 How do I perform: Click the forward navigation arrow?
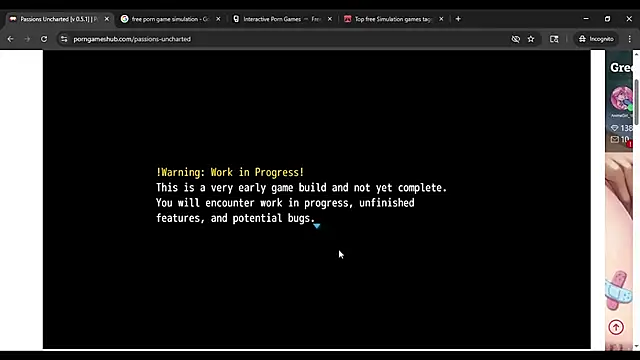pos(27,39)
